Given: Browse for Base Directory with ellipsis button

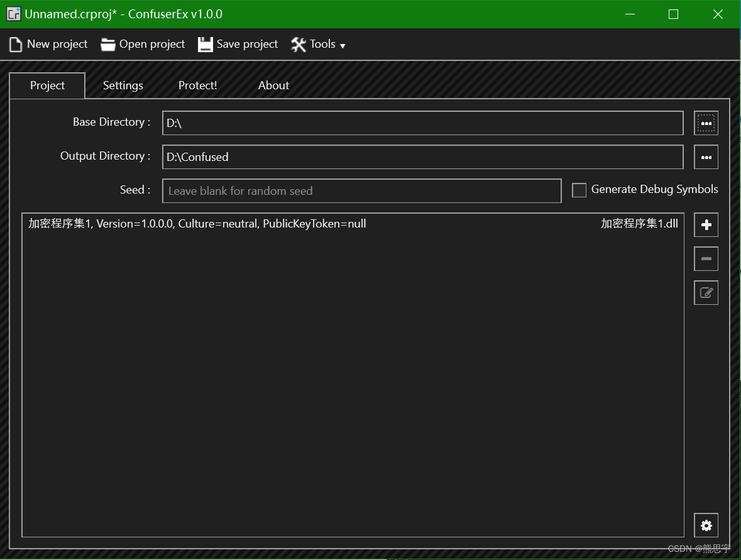Looking at the screenshot, I should coord(706,123).
